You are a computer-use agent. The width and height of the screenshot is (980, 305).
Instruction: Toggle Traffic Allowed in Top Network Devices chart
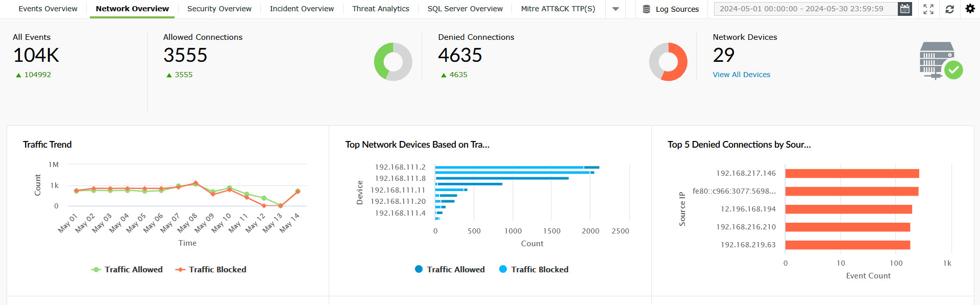[449, 269]
